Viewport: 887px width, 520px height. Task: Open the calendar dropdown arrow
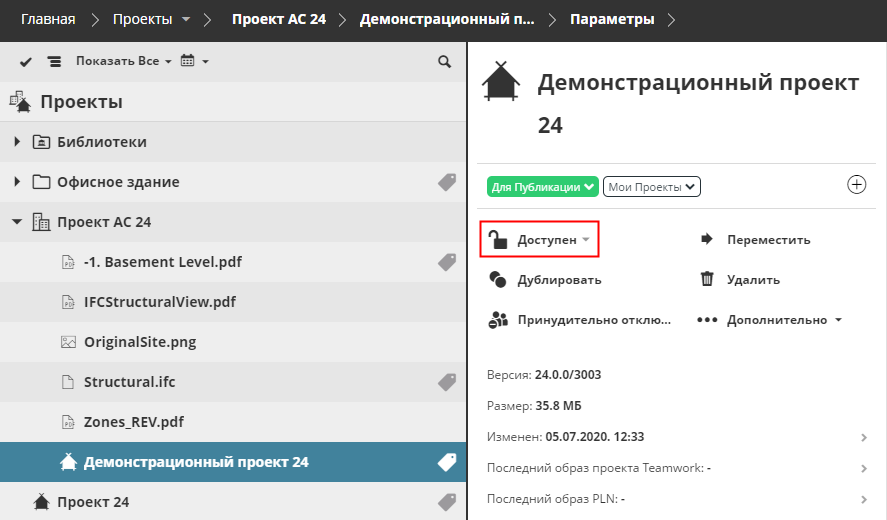[205, 62]
